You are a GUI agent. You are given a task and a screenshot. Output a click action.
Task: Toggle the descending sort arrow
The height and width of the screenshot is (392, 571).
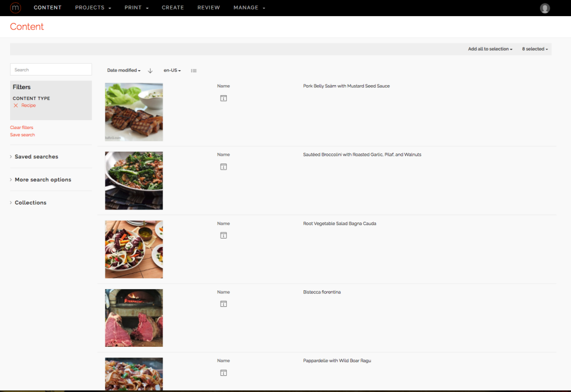[x=150, y=71]
